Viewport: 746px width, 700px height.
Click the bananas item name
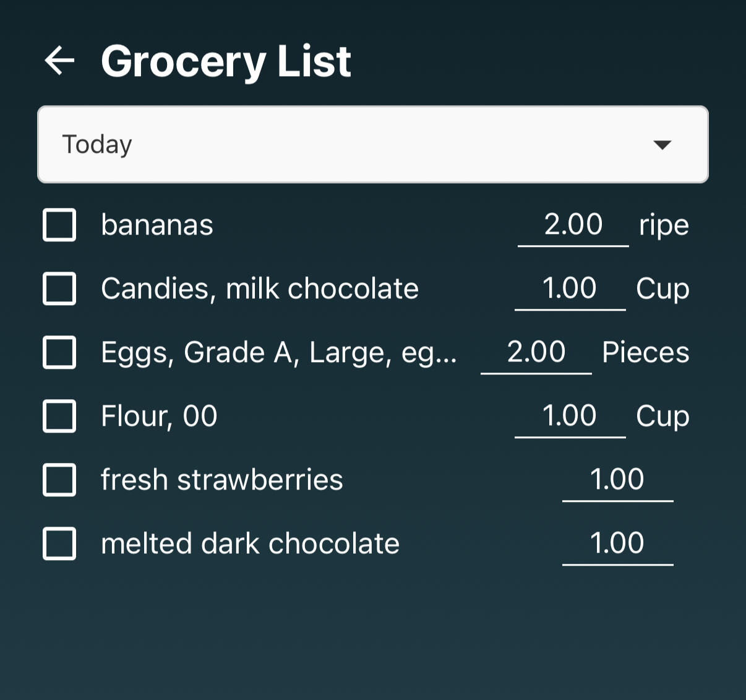point(157,225)
